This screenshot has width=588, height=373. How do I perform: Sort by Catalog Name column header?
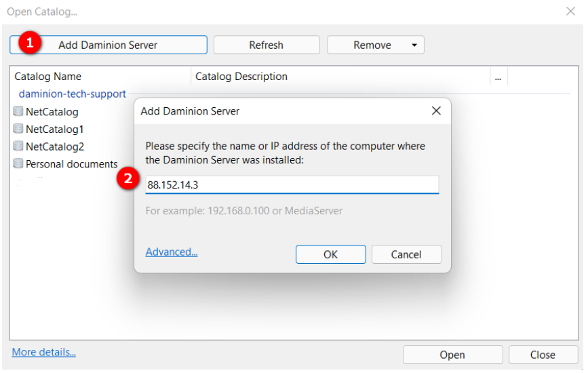100,77
